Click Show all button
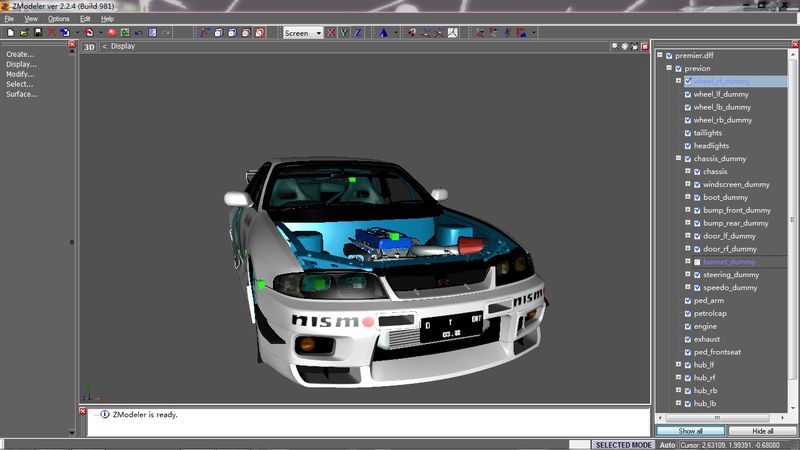800x450 pixels. click(690, 431)
